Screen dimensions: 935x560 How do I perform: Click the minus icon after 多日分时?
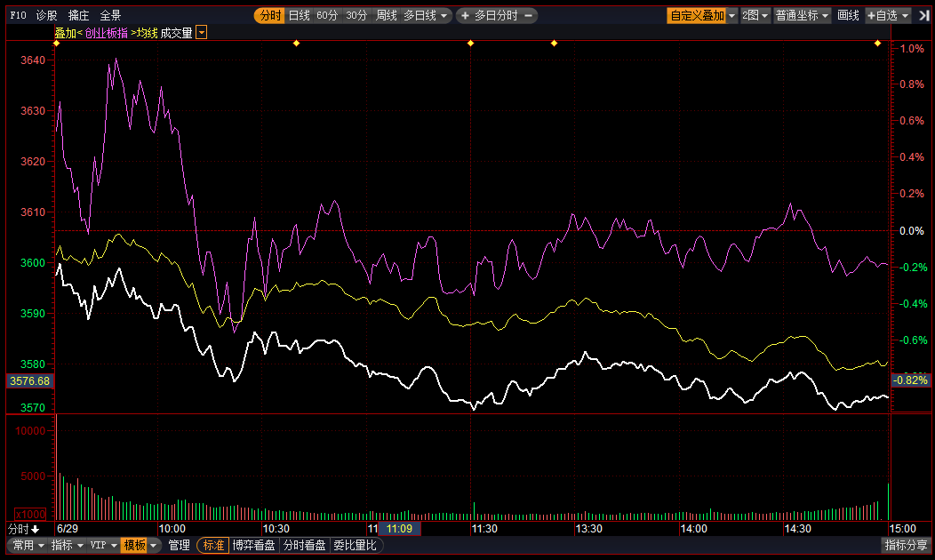click(x=529, y=15)
